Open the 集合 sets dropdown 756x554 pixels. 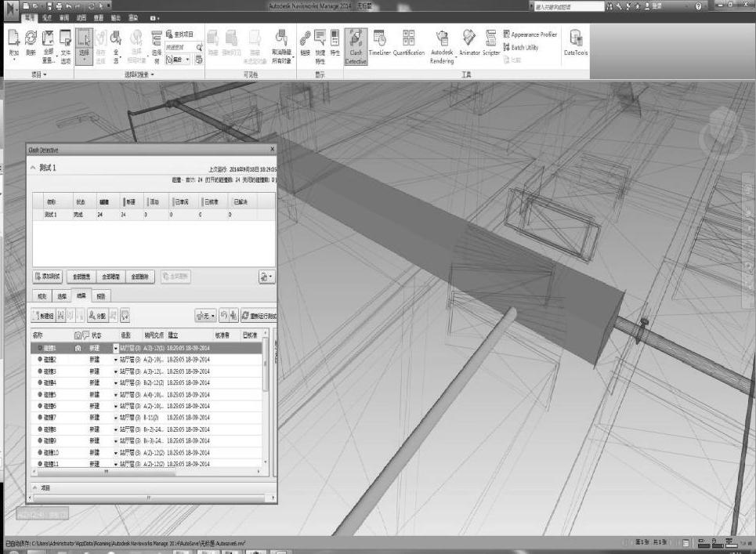pos(177,60)
